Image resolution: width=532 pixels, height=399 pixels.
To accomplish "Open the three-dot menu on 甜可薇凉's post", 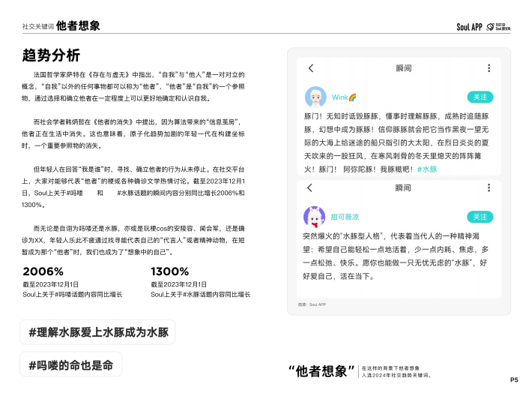I will pos(489,187).
